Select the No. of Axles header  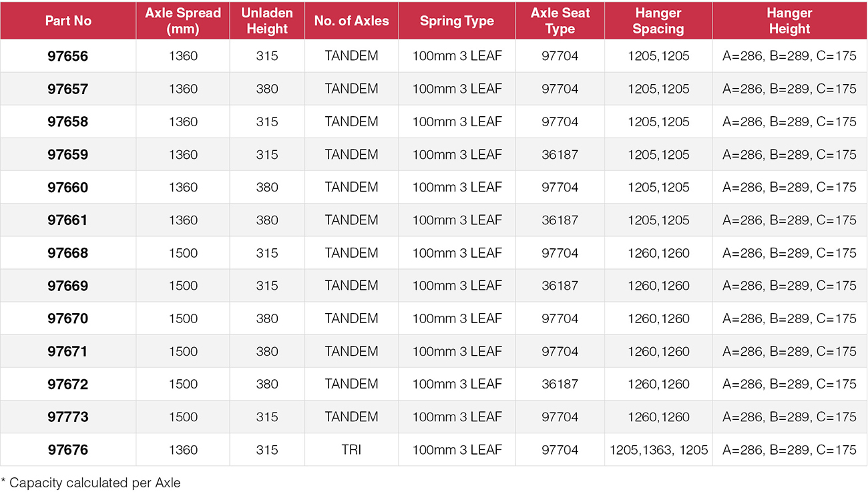351,21
